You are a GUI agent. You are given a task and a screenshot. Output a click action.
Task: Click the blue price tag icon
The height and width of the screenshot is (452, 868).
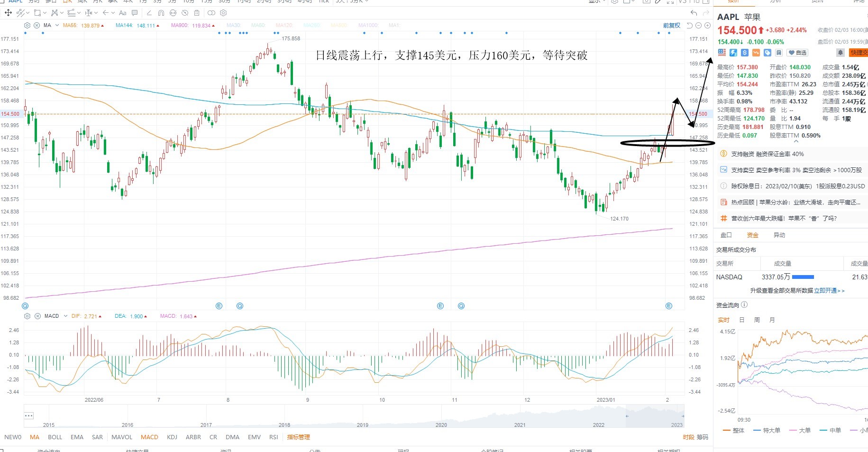pyautogui.click(x=767, y=53)
